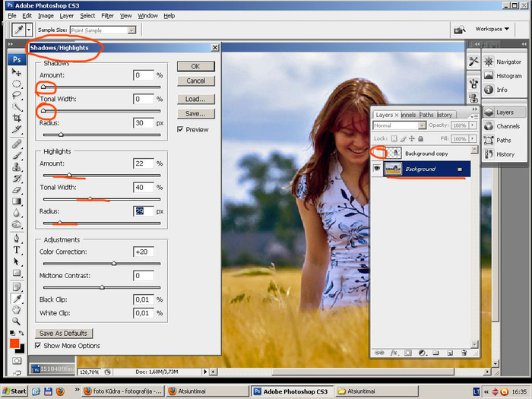
Task: Click OK in Shadows/Highlights dialog
Action: (195, 66)
